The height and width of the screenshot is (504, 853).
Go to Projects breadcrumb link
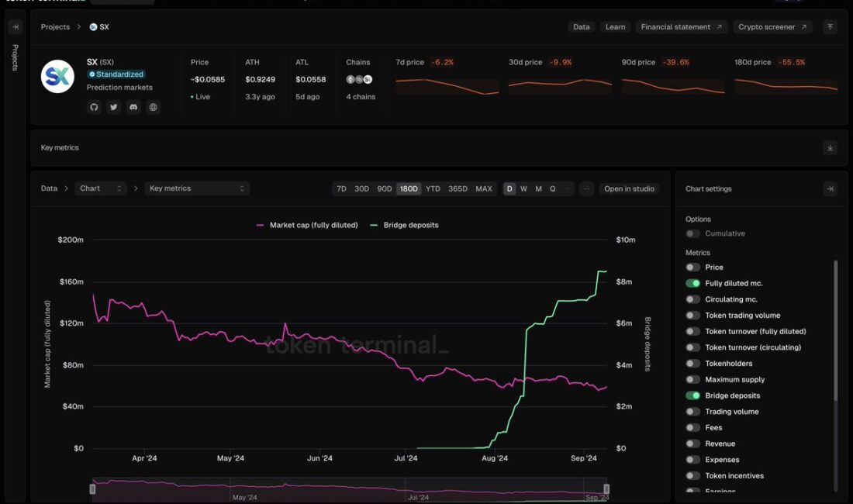(56, 26)
